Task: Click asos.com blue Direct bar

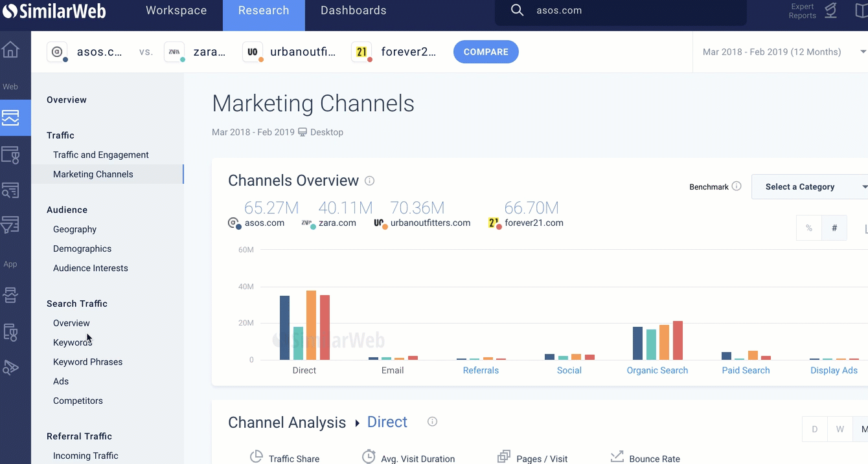Action: coord(285,327)
